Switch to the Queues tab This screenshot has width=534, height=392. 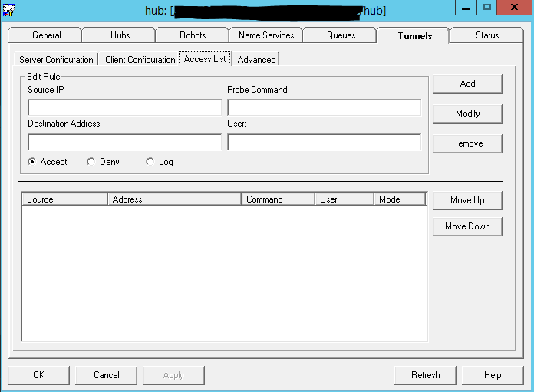tap(341, 35)
